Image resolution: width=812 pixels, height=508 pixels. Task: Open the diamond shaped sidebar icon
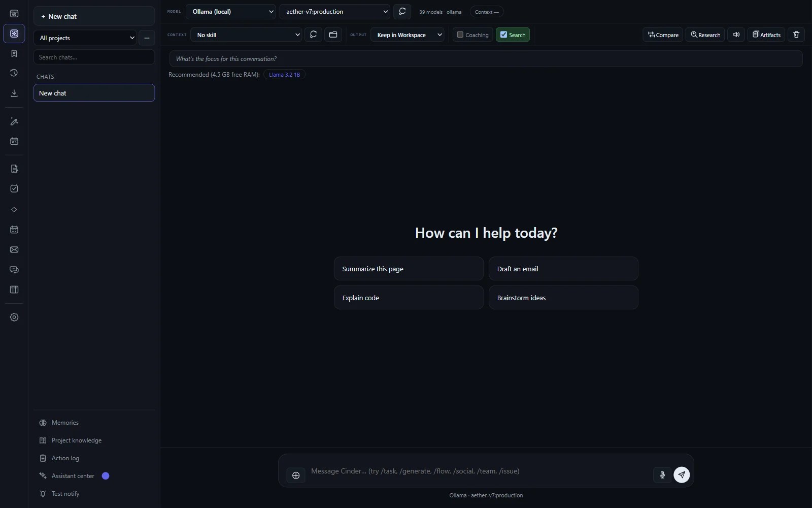14,209
